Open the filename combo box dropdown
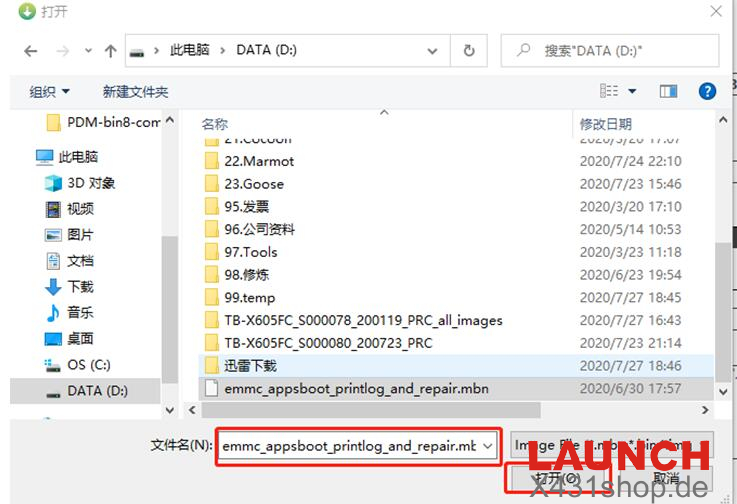The height and width of the screenshot is (504, 737). pos(488,445)
